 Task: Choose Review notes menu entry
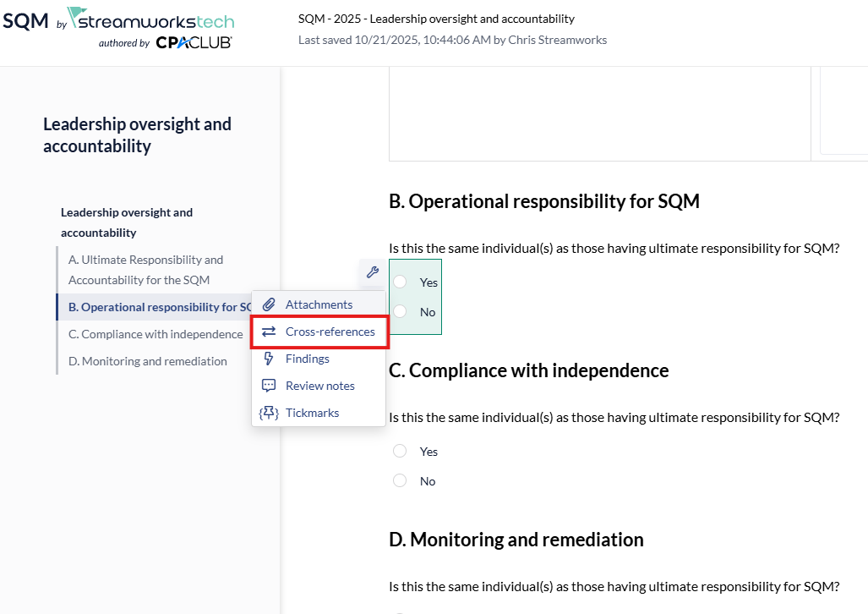[319, 386]
